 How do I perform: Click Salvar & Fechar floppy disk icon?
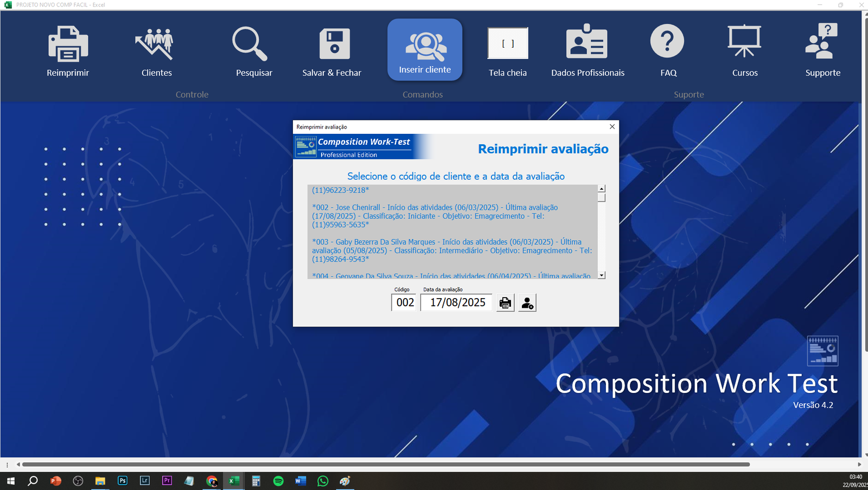[334, 44]
